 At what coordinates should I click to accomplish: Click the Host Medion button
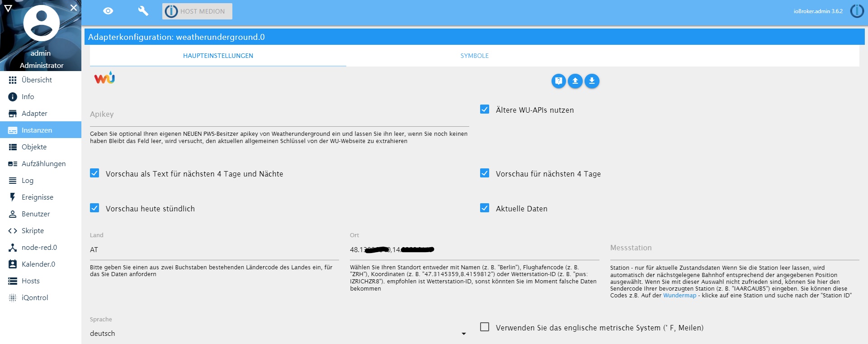click(197, 11)
